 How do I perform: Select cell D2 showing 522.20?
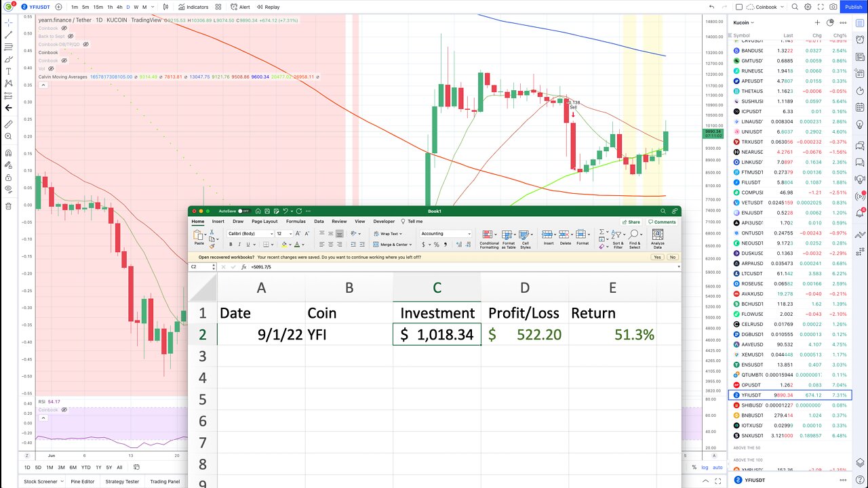(525, 334)
